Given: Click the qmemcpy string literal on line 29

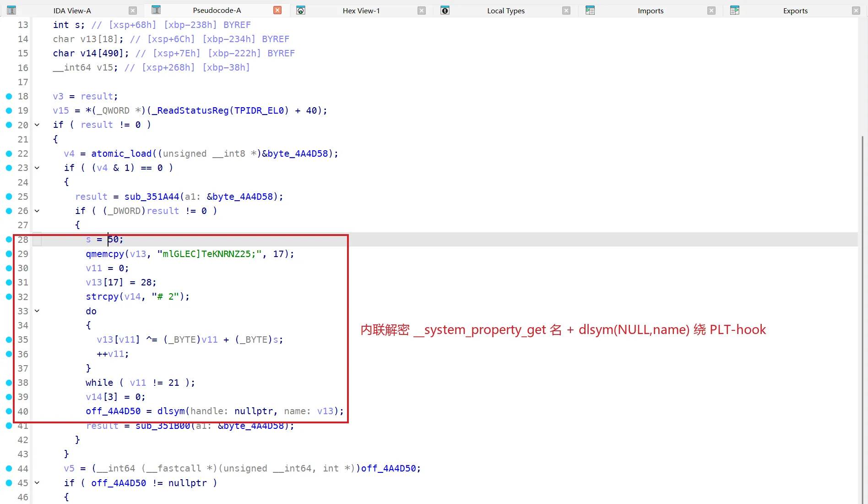Looking at the screenshot, I should [210, 254].
